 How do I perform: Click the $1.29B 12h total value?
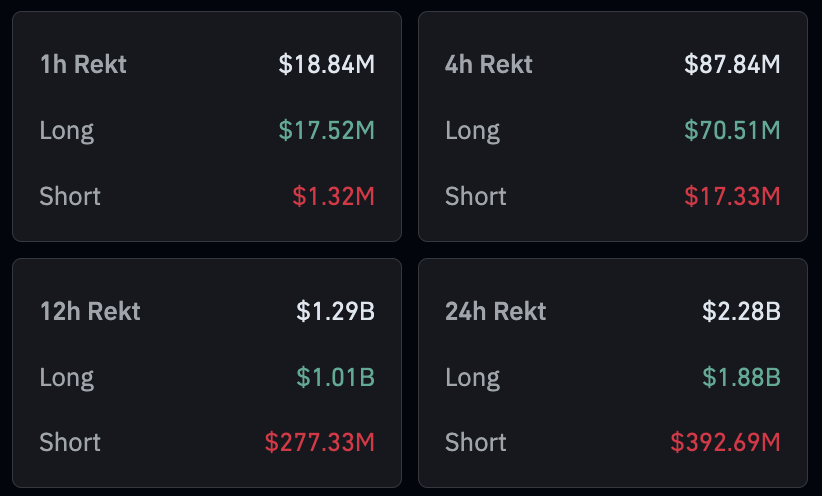click(335, 311)
